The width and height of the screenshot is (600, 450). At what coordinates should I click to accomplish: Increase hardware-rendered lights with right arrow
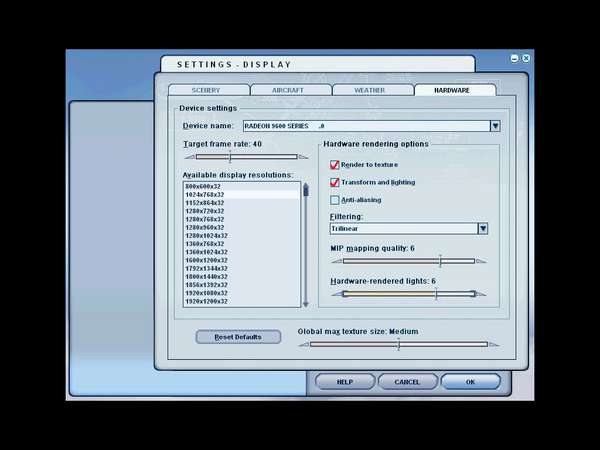pos(481,294)
